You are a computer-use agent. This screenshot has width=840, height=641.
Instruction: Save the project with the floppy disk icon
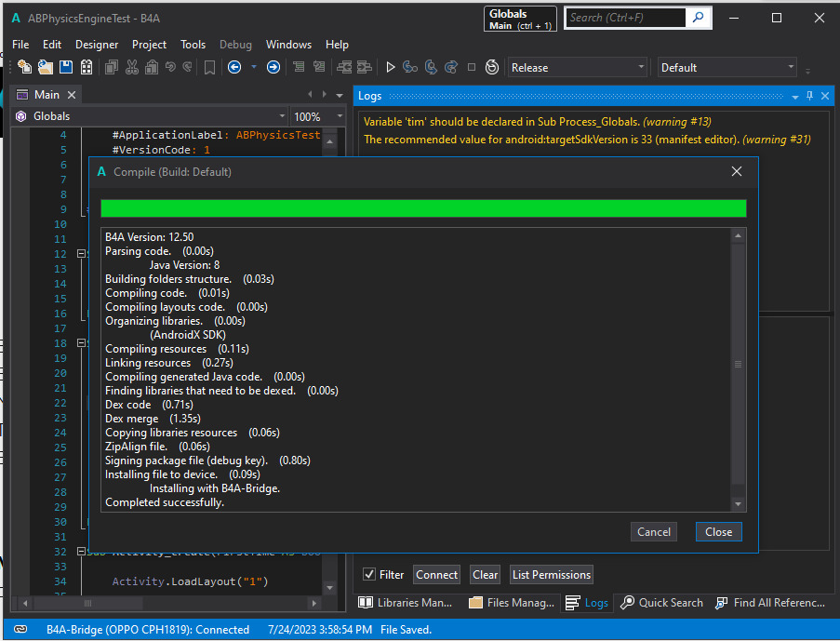pyautogui.click(x=66, y=67)
